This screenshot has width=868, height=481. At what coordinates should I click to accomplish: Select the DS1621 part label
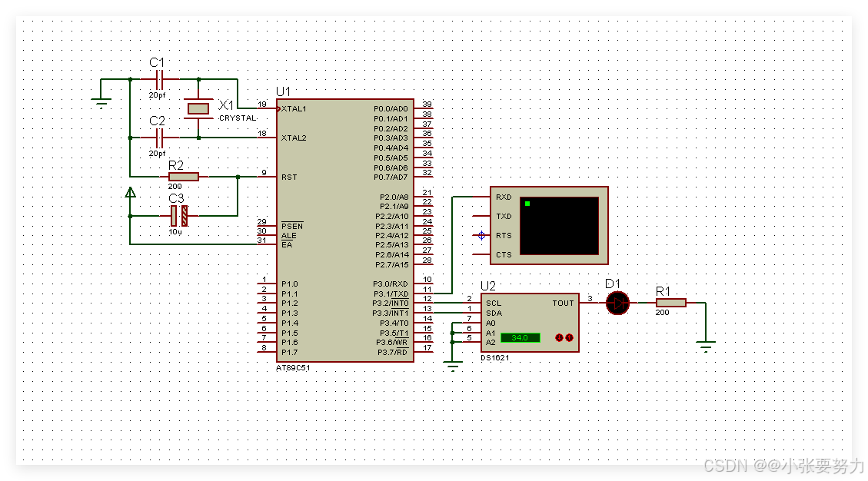495,357
